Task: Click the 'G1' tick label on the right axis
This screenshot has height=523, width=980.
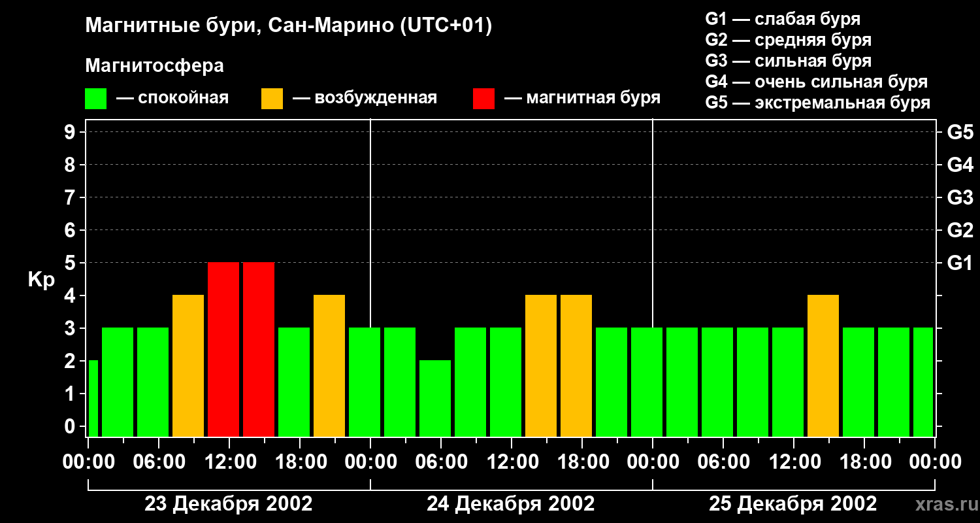Action: coord(960,263)
